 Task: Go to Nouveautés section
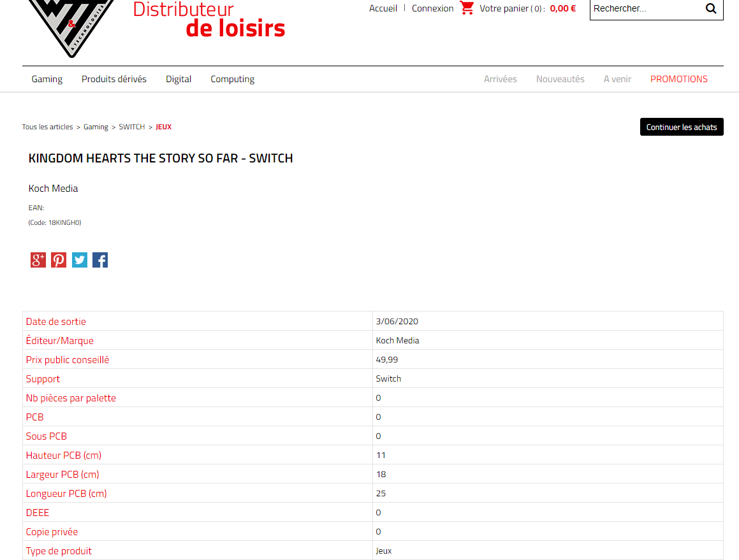(560, 79)
